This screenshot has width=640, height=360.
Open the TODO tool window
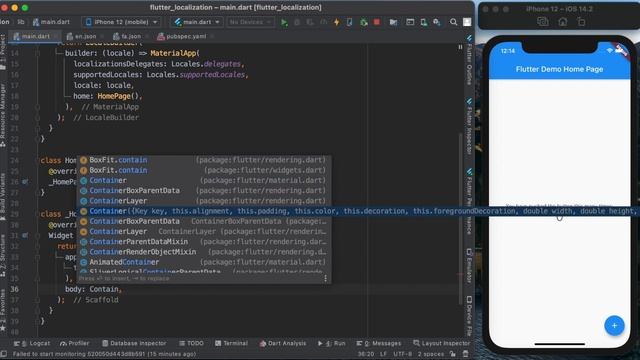pos(191,343)
